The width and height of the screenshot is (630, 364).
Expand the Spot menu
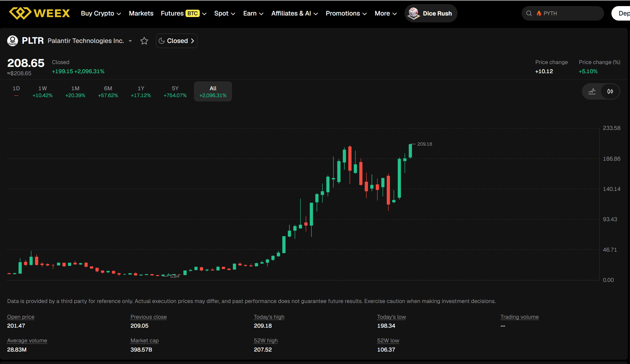[225, 13]
